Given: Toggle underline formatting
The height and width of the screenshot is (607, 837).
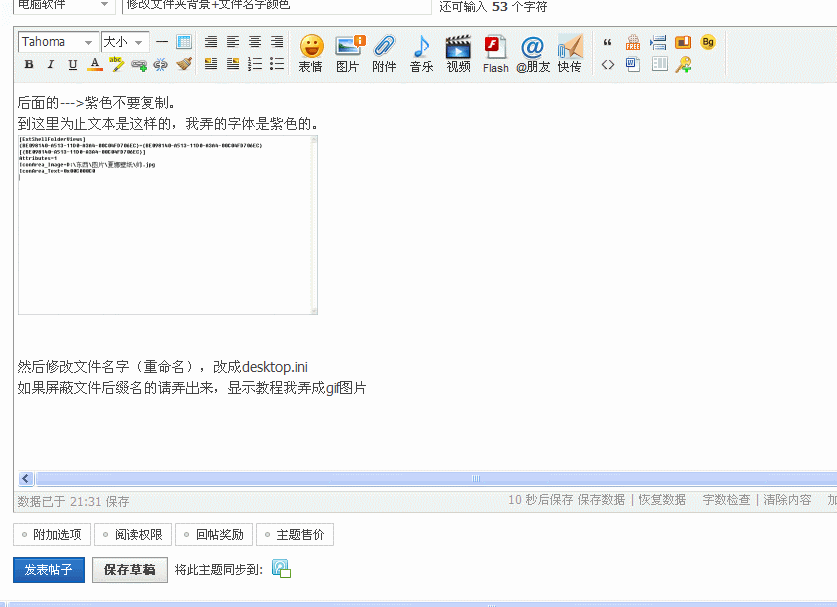Looking at the screenshot, I should point(73,65).
